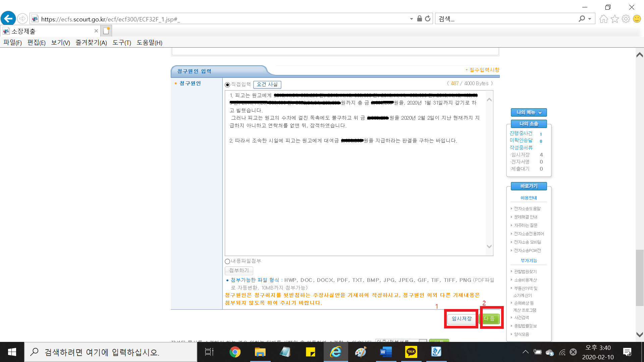Open the 도구(T) menu
The height and width of the screenshot is (362, 644).
coord(121,43)
